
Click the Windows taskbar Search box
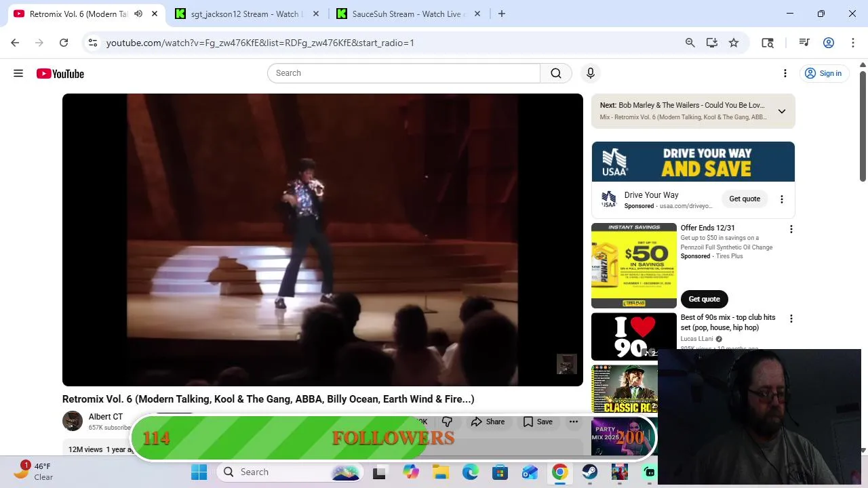pyautogui.click(x=292, y=472)
